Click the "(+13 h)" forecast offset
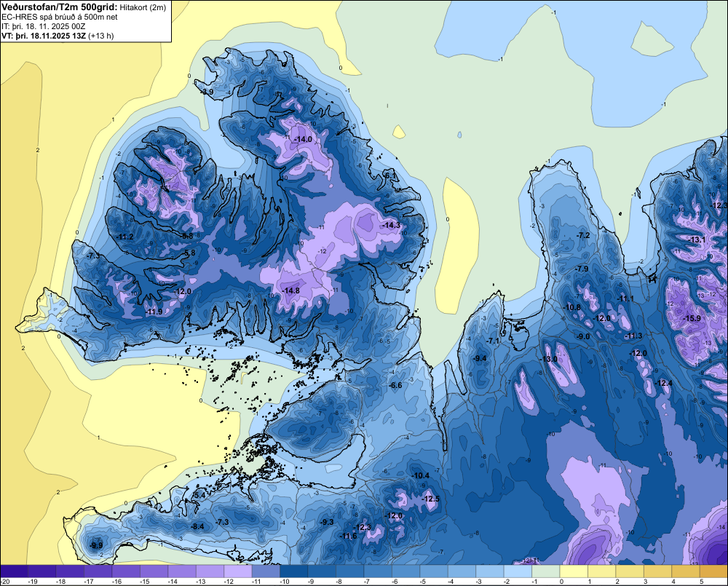 (100, 36)
